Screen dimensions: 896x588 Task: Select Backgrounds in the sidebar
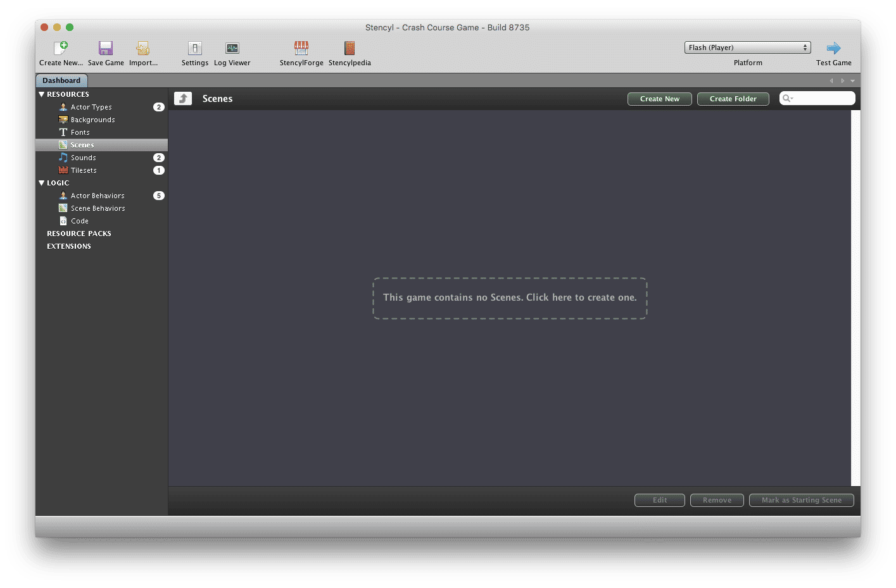(101, 120)
